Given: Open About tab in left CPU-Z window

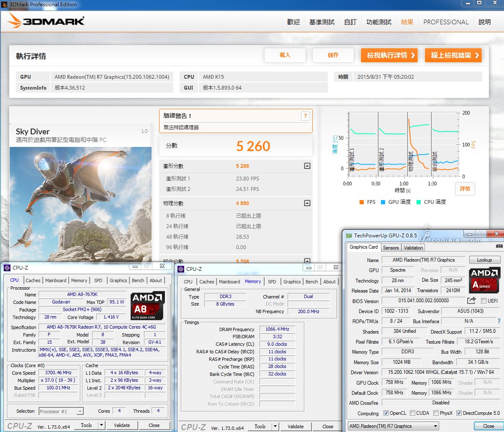Looking at the screenshot, I should pyautogui.click(x=156, y=280).
